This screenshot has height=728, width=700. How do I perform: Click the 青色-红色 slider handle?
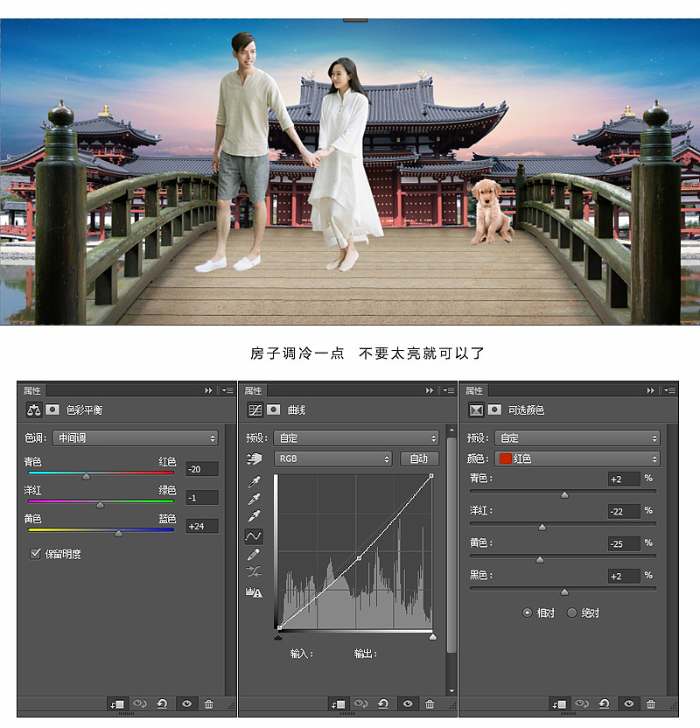[x=87, y=476]
